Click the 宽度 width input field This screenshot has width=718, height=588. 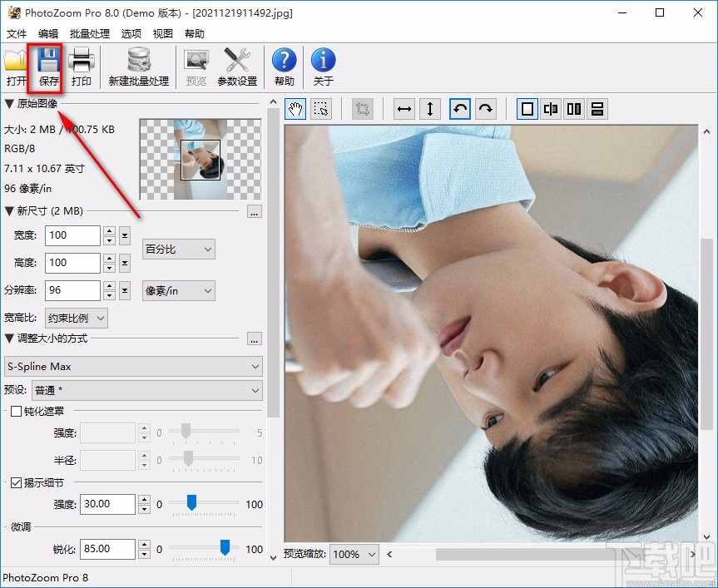tap(72, 235)
